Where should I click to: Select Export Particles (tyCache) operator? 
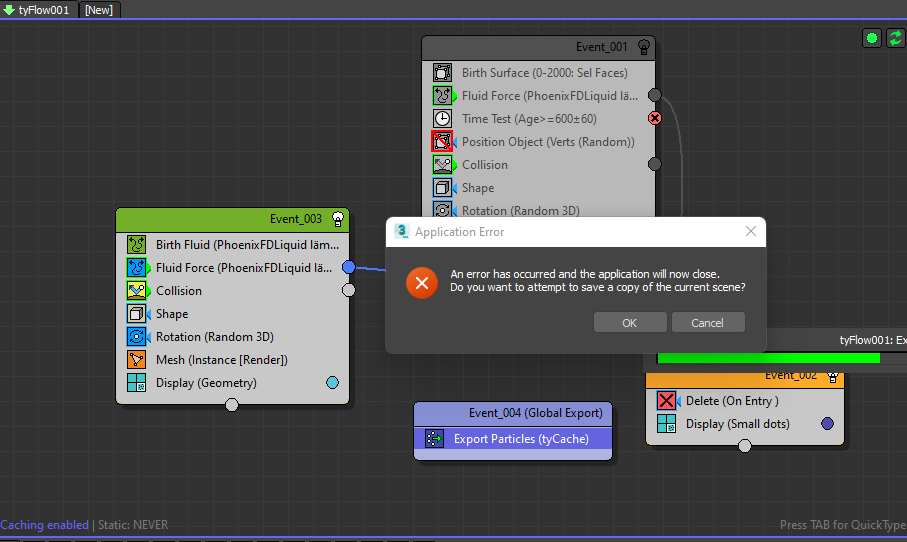pyautogui.click(x=513, y=438)
